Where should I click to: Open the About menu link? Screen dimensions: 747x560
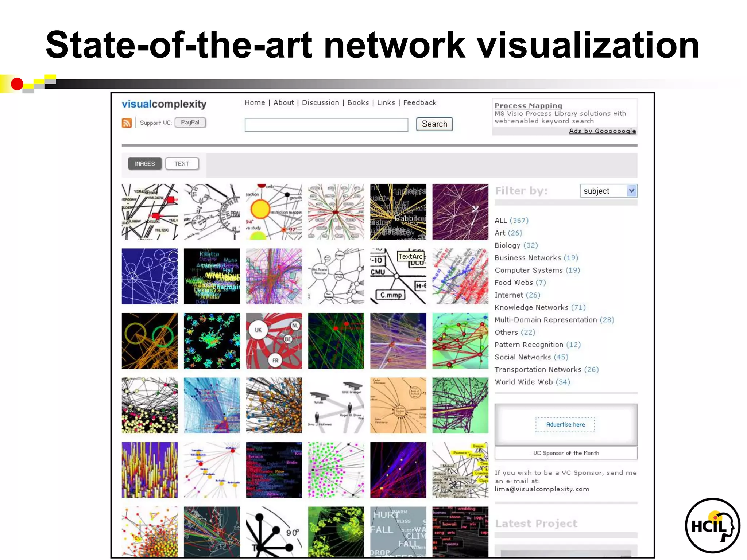click(283, 103)
